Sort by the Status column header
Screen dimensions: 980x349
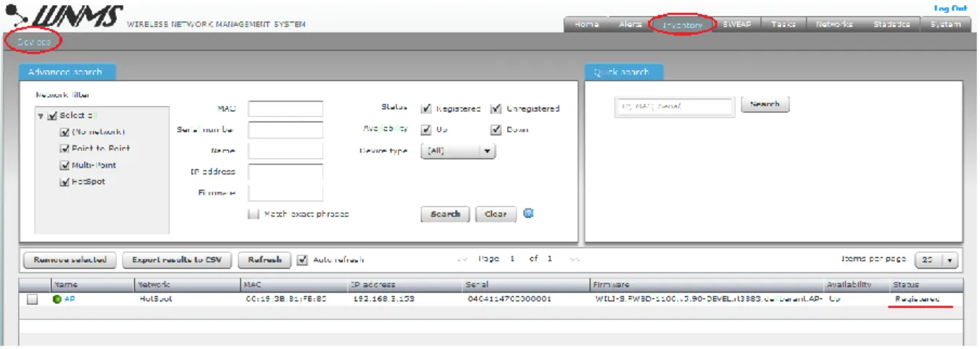coord(926,285)
